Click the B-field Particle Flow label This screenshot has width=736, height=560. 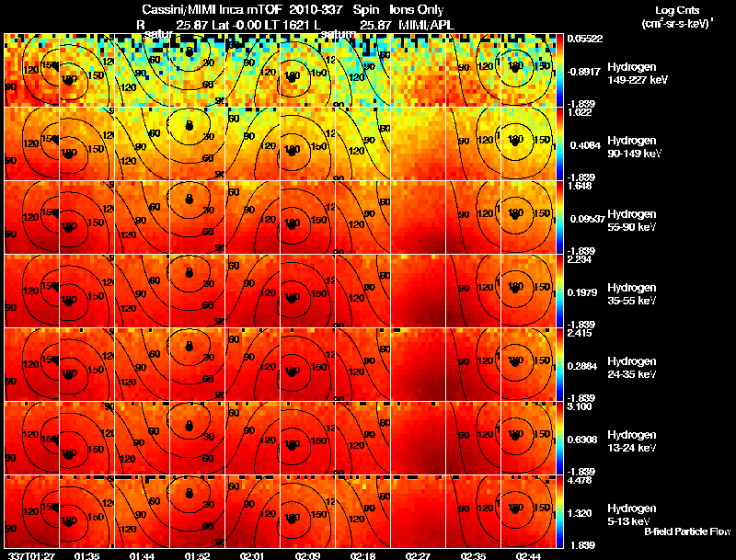(x=687, y=531)
